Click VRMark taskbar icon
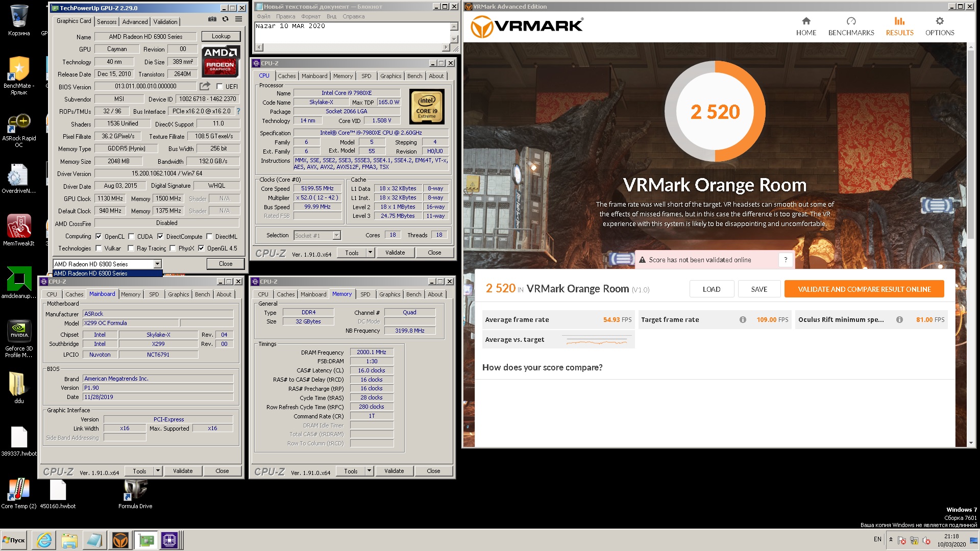This screenshot has height=551, width=980. [x=120, y=540]
